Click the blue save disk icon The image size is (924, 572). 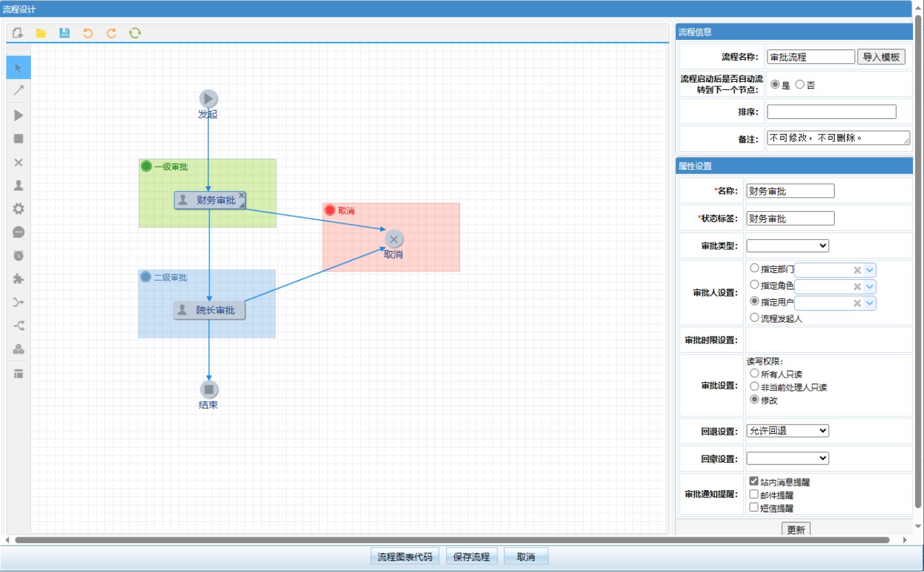coord(64,33)
